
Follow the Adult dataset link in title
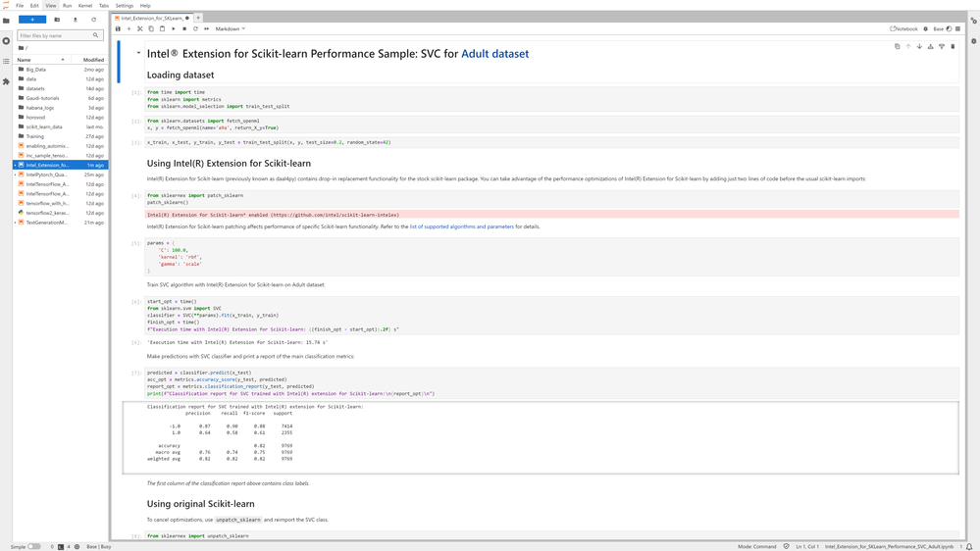tap(494, 54)
